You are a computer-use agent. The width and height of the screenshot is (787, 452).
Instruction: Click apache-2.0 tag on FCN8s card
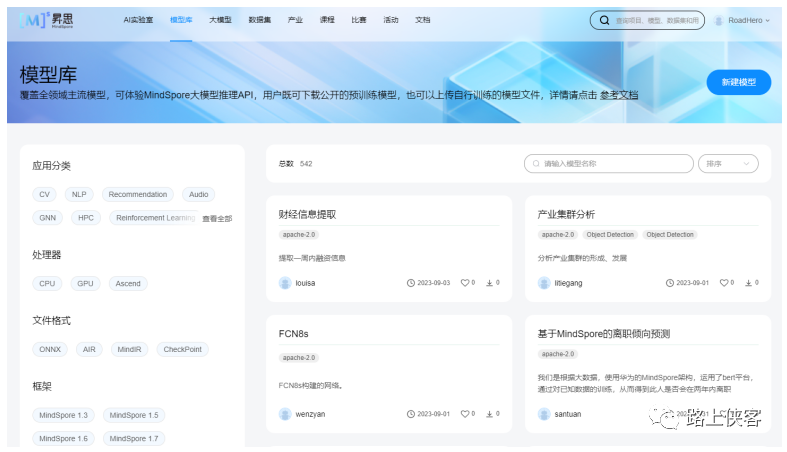coord(299,358)
